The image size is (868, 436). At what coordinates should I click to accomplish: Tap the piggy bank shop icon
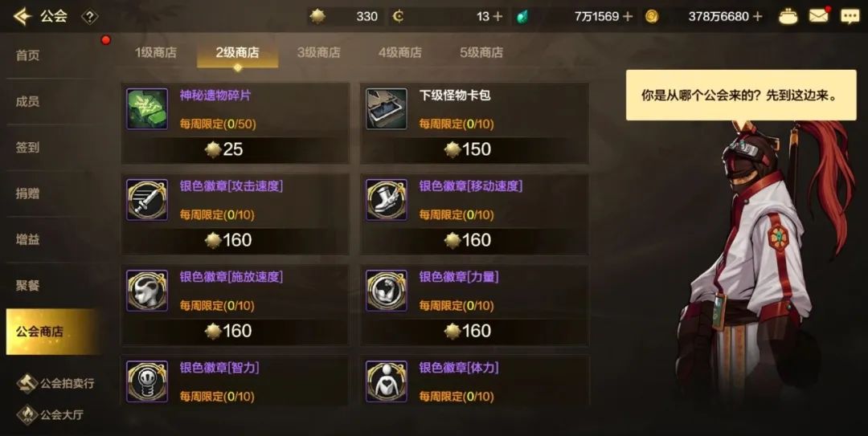tap(788, 17)
